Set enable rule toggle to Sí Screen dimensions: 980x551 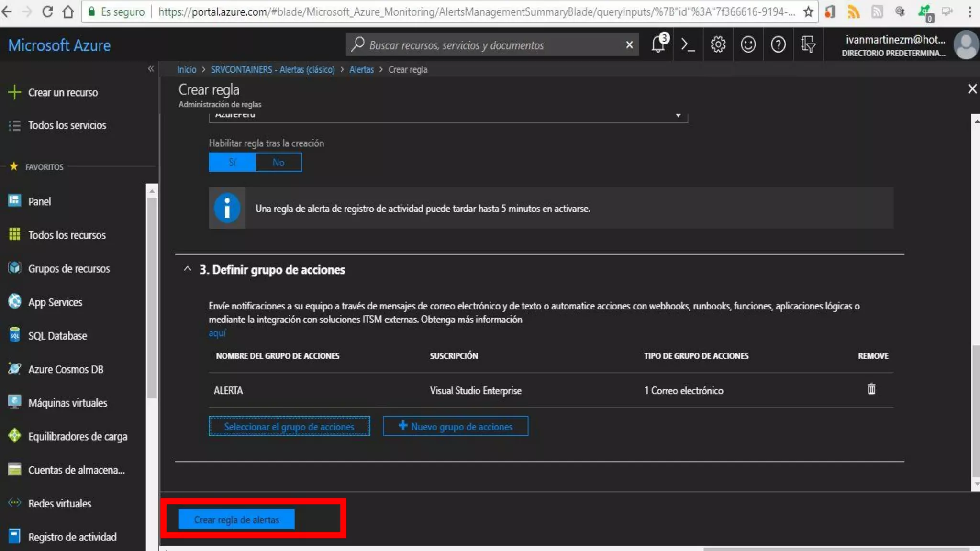tap(233, 162)
